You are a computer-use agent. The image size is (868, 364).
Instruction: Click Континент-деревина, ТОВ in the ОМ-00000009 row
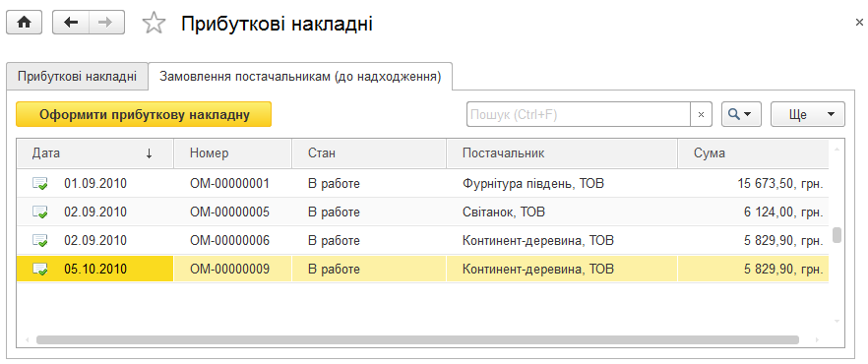tap(538, 270)
